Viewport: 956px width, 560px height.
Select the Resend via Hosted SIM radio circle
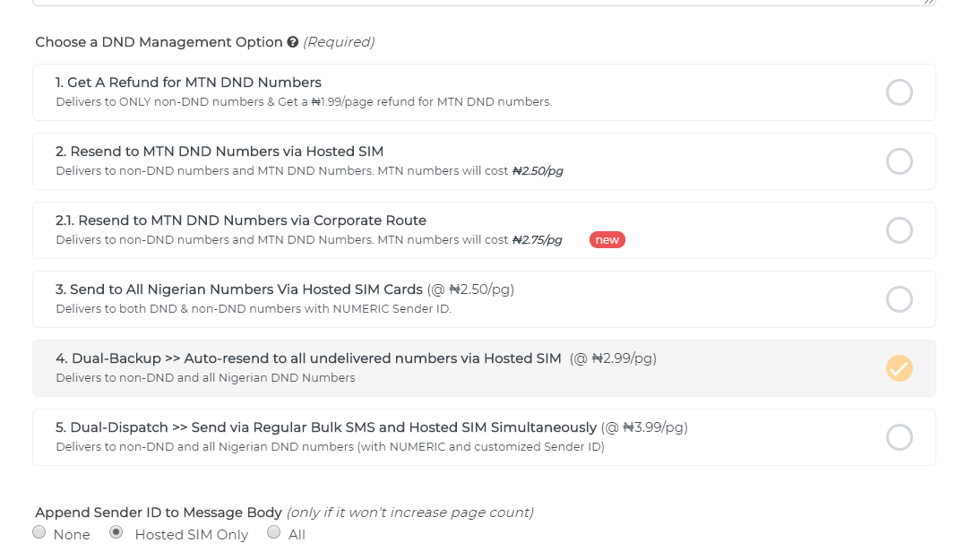900,161
